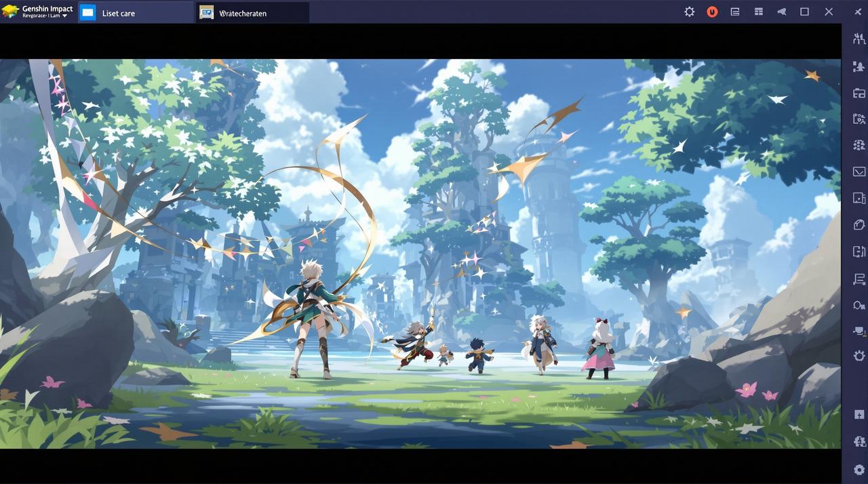This screenshot has height=484, width=868.
Task: Click the phone sync sidebar icon
Action: pyautogui.click(x=859, y=251)
